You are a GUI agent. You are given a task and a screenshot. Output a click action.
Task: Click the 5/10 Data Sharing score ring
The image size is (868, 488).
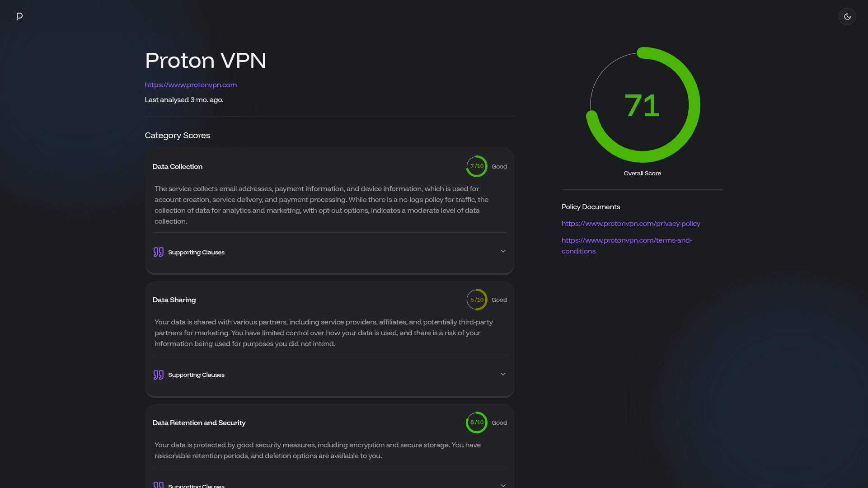[477, 300]
